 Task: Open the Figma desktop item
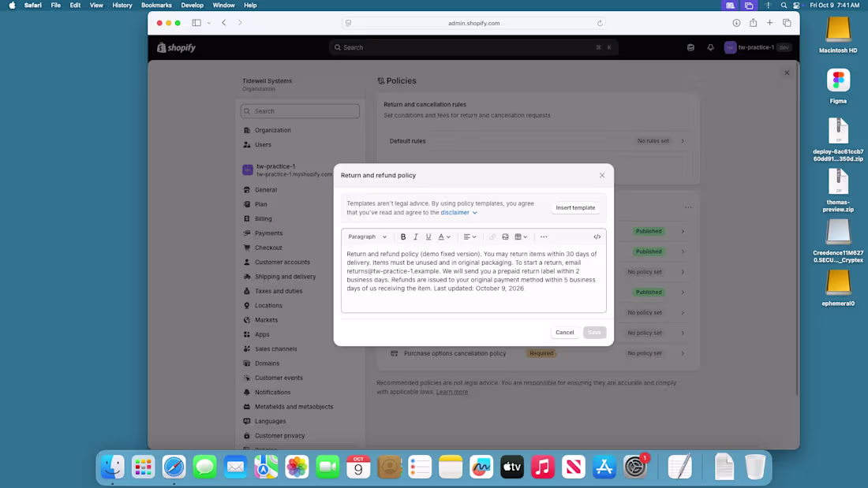pyautogui.click(x=838, y=86)
